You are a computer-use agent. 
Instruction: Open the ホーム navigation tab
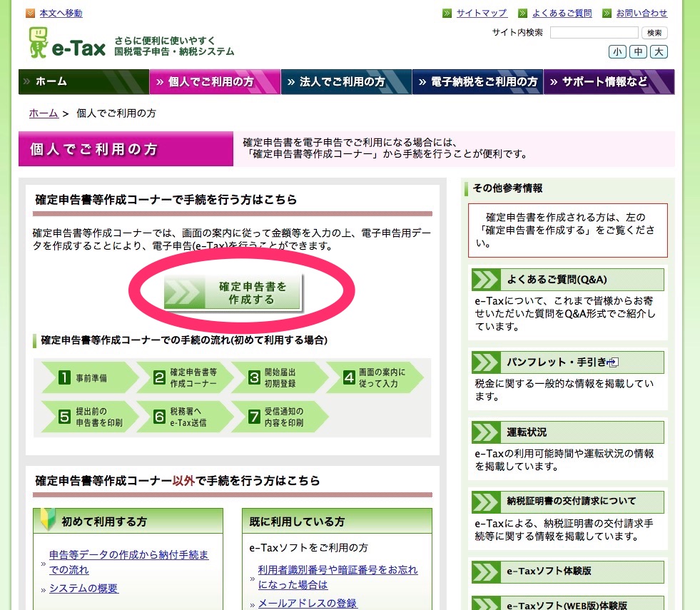pos(83,81)
